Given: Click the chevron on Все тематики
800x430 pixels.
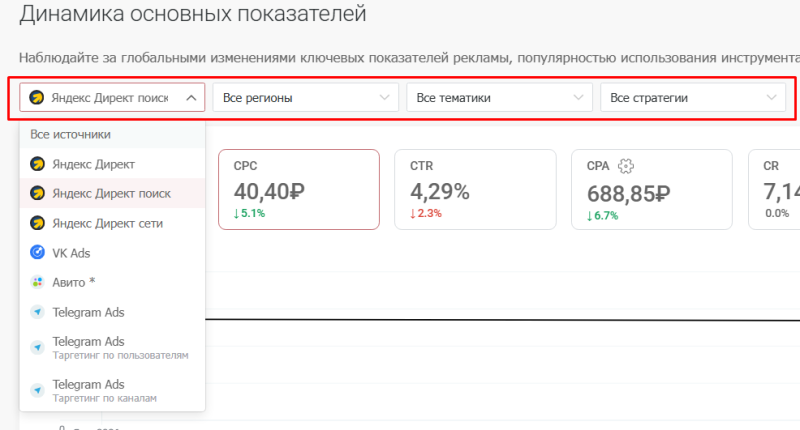Looking at the screenshot, I should click(x=578, y=97).
